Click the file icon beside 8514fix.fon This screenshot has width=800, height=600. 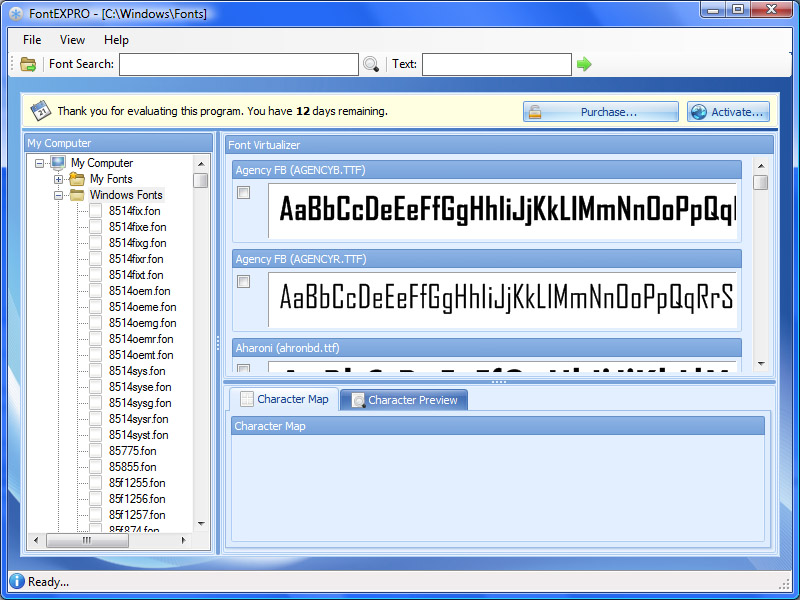point(95,211)
